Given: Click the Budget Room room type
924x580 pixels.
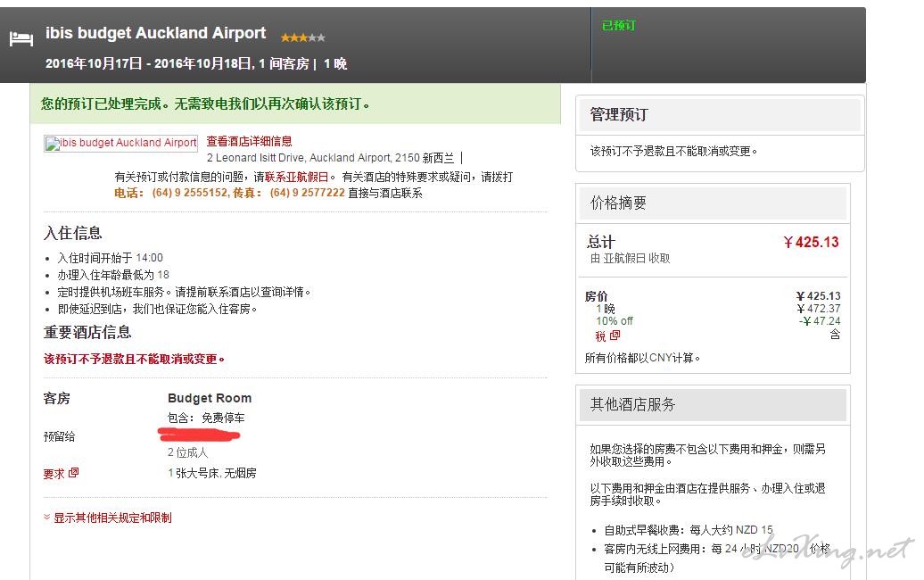Looking at the screenshot, I should click(x=210, y=398).
